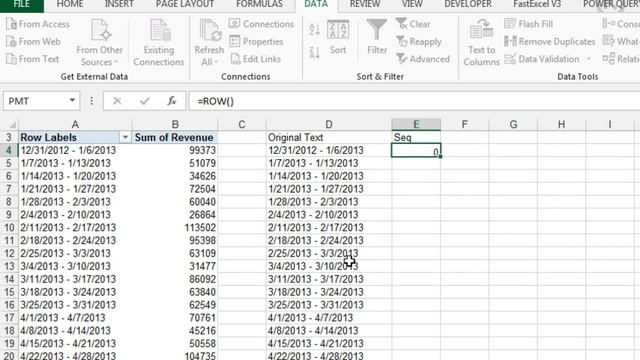The width and height of the screenshot is (640, 360).
Task: Cancel the formula entry
Action: tap(117, 101)
